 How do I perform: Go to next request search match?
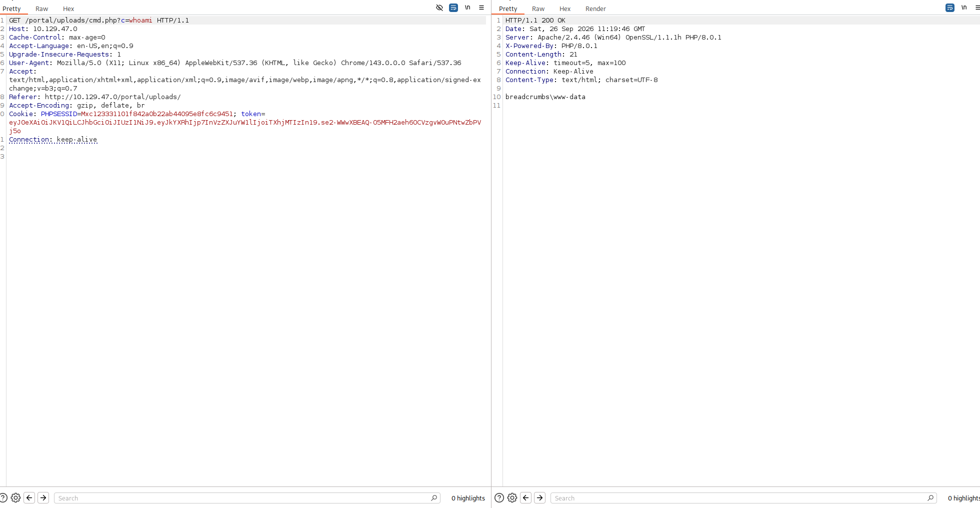click(x=43, y=497)
